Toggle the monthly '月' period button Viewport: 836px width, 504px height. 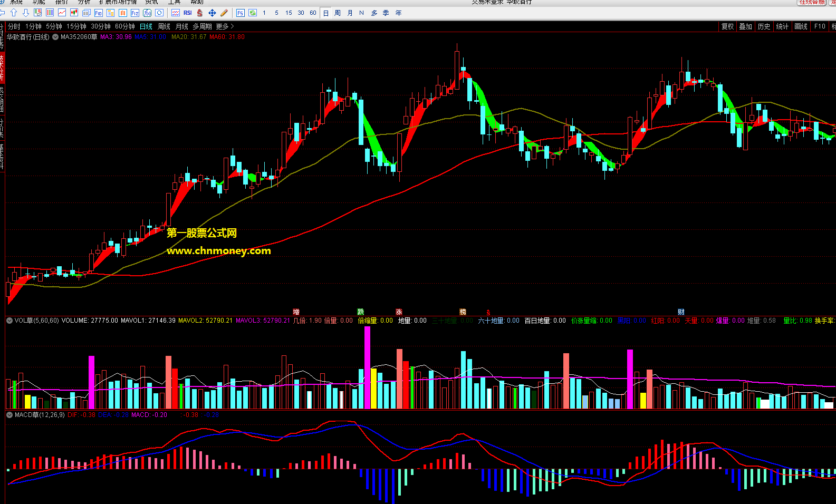tap(350, 13)
